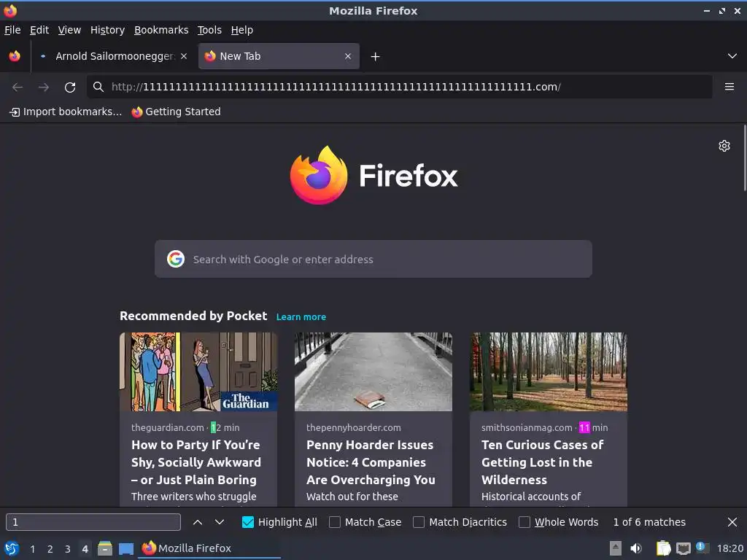747x560 pixels.
Task: Click the '1 of 6 matches' status text
Action: [x=649, y=522]
